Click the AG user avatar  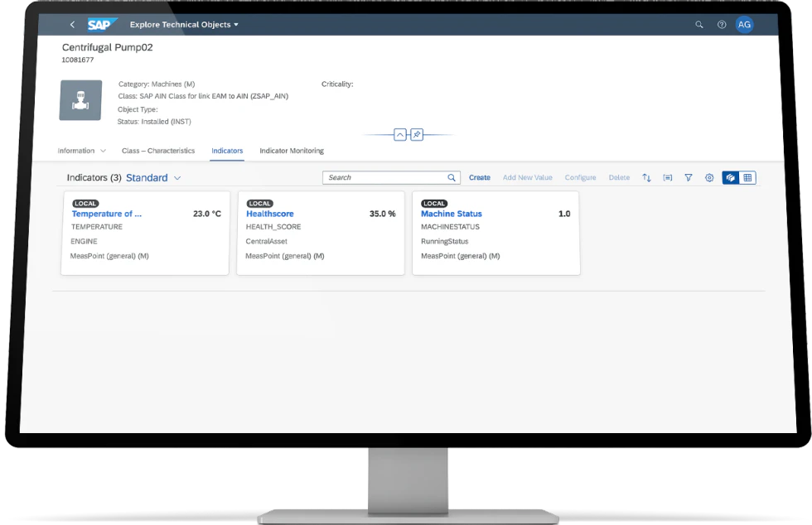(x=744, y=25)
